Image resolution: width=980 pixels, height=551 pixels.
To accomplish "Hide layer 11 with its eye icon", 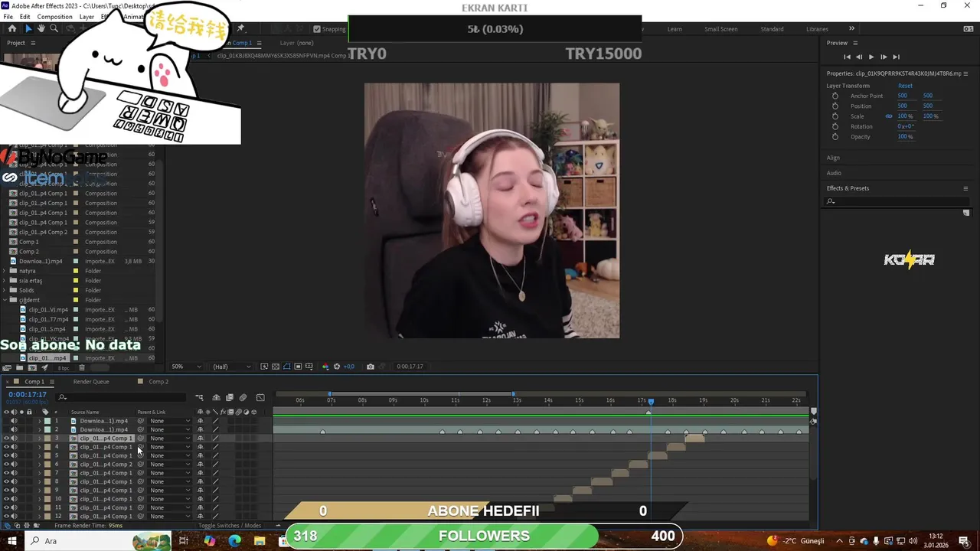I will [7, 507].
